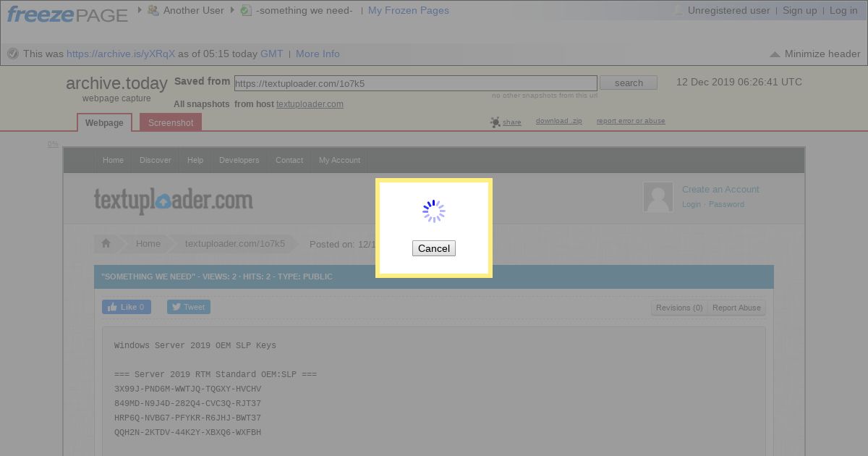Click Another User breadcrumb text
Image resolution: width=868 pixels, height=456 pixels.
coord(194,10)
